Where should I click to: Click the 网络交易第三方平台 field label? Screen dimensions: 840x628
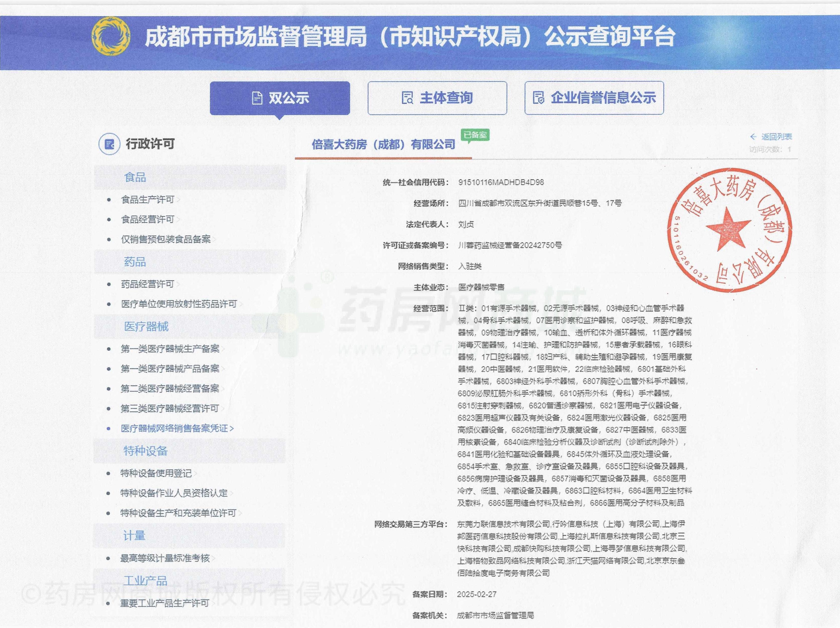coord(411,524)
